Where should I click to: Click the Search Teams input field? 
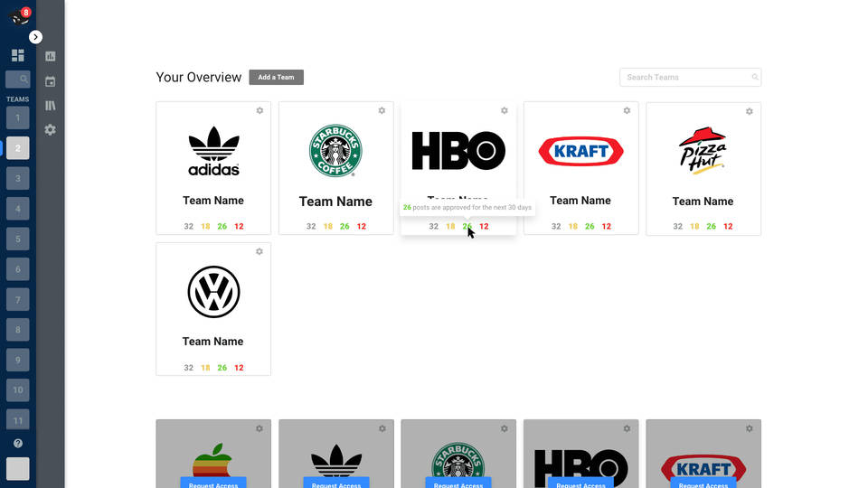[x=687, y=78]
